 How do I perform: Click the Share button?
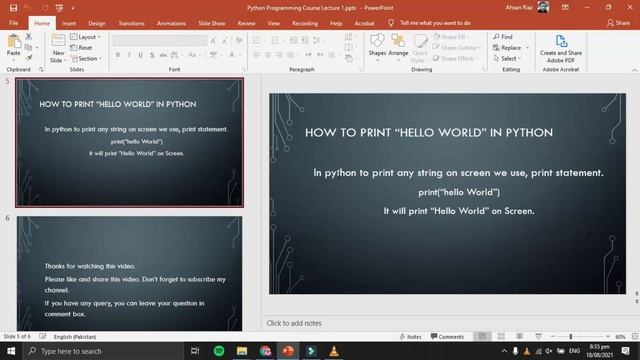(618, 23)
